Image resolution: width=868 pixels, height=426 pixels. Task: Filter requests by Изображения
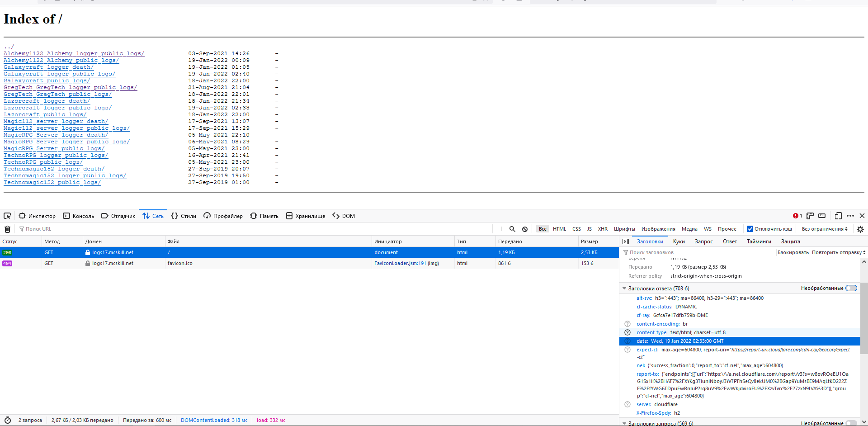(x=658, y=229)
